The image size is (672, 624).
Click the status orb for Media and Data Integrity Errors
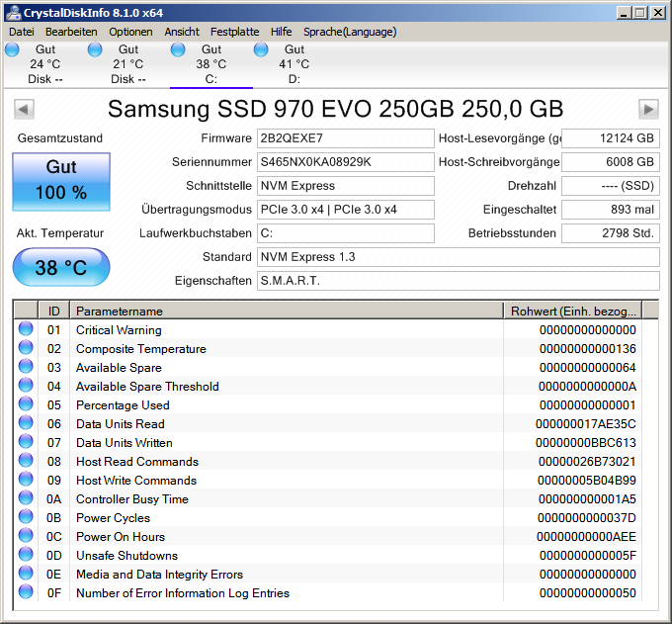point(26,574)
